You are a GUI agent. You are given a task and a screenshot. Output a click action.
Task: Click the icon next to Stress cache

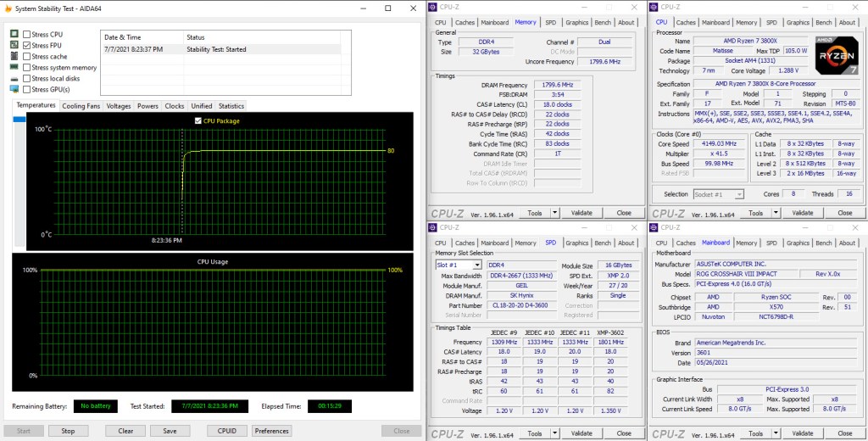(x=14, y=56)
